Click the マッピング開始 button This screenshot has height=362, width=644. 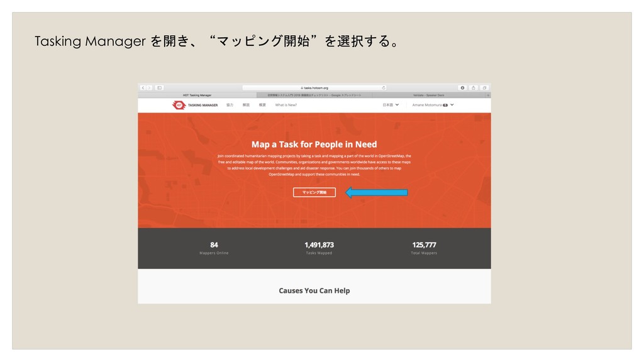tap(314, 192)
